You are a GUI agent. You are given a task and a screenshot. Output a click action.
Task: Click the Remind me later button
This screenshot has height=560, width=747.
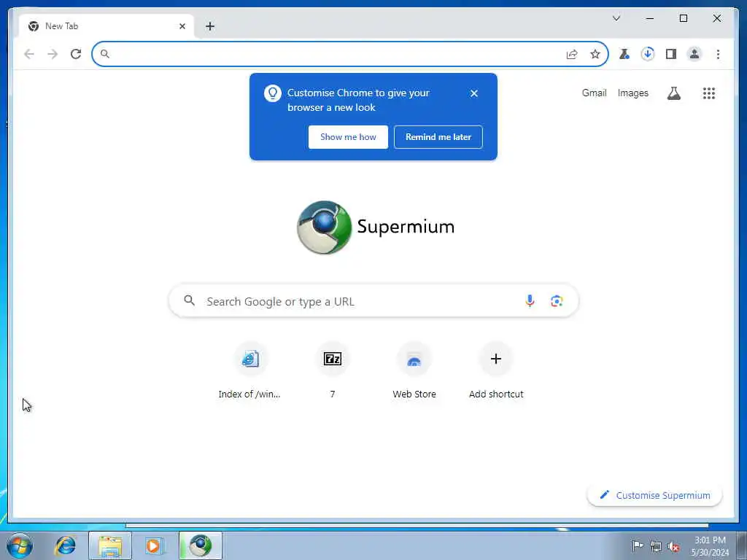pyautogui.click(x=438, y=137)
